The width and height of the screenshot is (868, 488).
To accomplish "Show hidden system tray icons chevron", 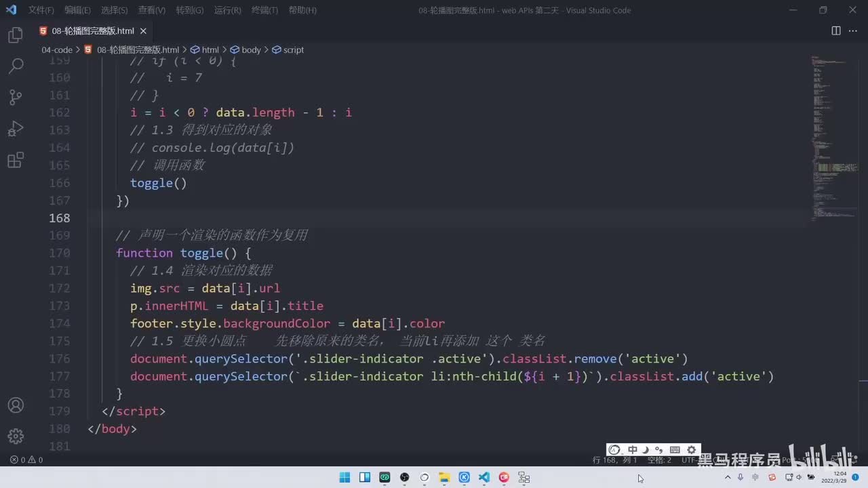I will coord(728,477).
